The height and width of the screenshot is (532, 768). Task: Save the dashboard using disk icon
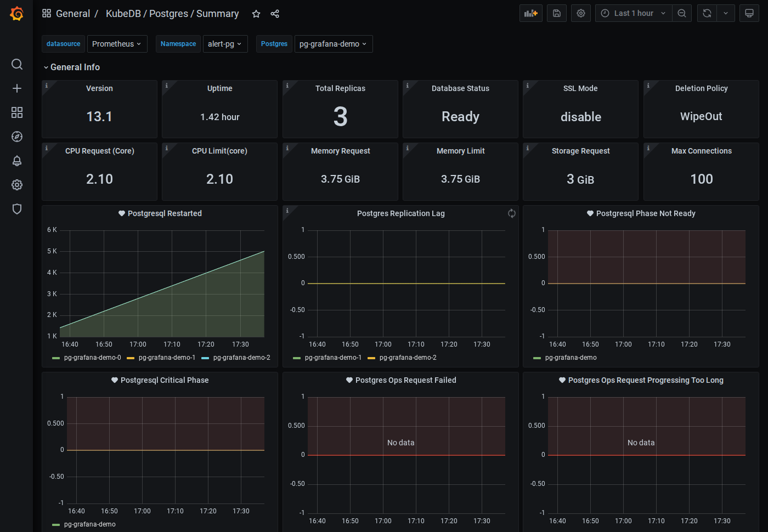tap(557, 13)
